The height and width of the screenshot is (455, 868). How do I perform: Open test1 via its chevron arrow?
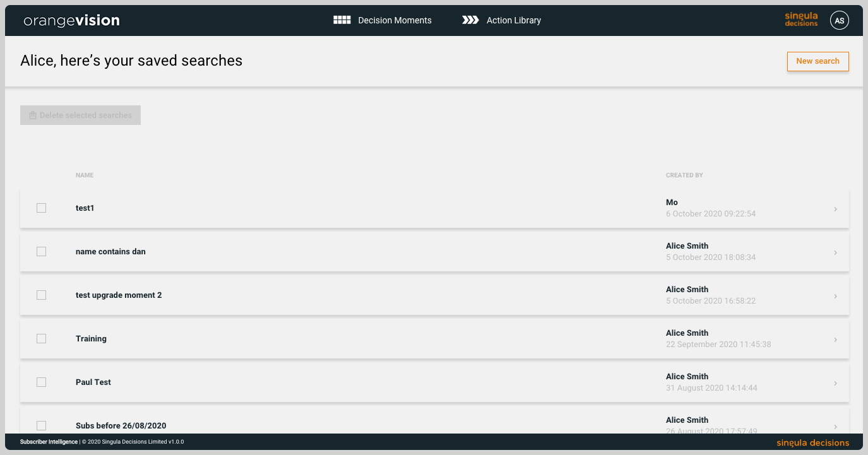coord(835,209)
